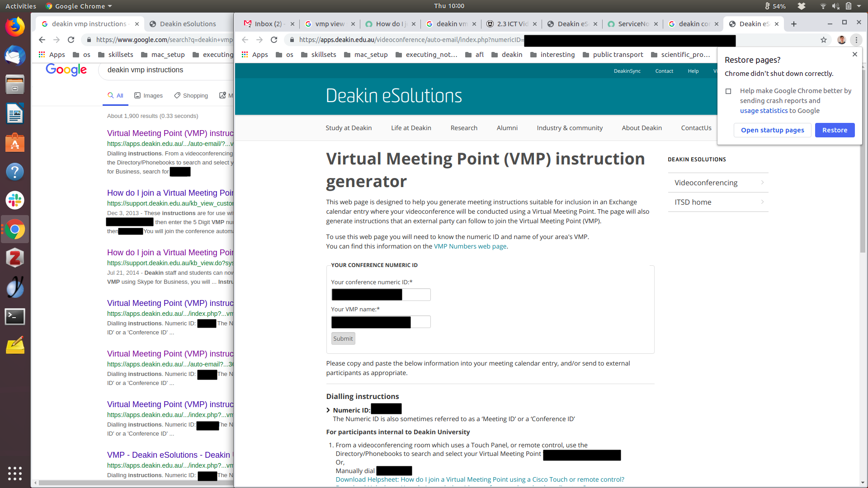
Task: Click the new tab plus button
Action: [794, 24]
